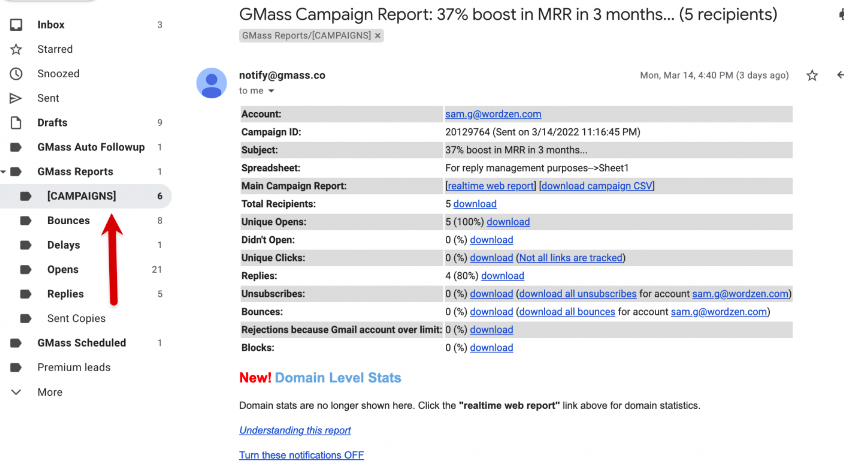Image resolution: width=844 pixels, height=469 pixels.
Task: Download the Replies list
Action: coord(503,276)
